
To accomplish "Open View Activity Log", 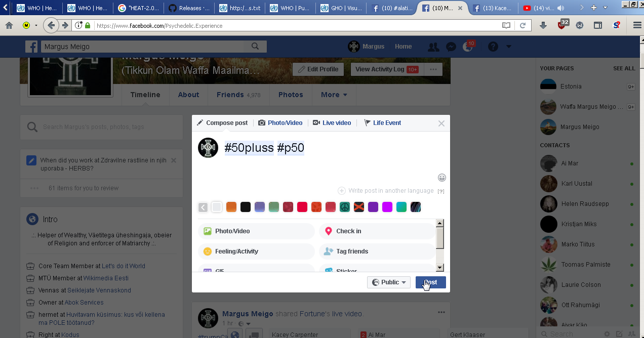I will click(x=386, y=69).
